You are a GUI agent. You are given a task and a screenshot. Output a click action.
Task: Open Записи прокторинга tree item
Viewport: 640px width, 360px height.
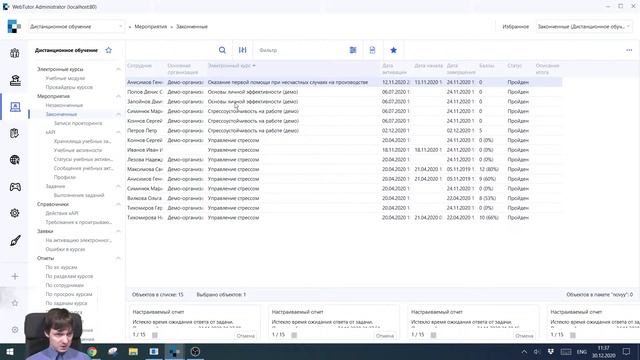[78, 123]
